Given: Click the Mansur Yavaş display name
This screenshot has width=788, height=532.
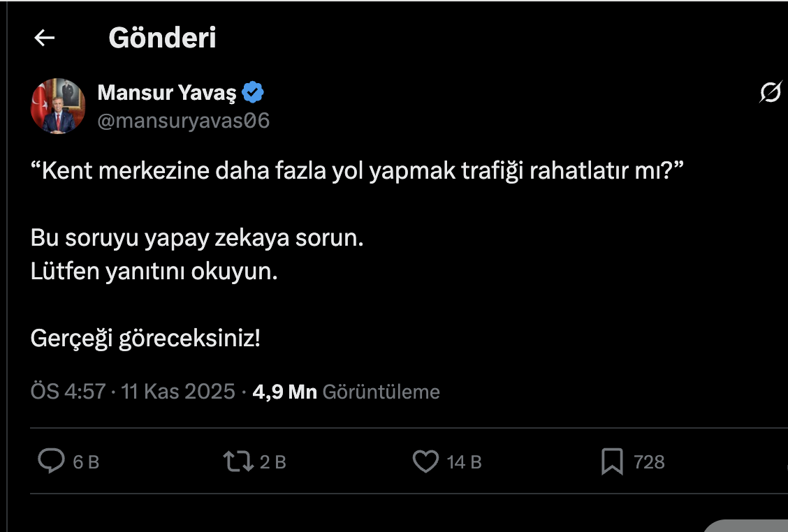Looking at the screenshot, I should point(166,91).
